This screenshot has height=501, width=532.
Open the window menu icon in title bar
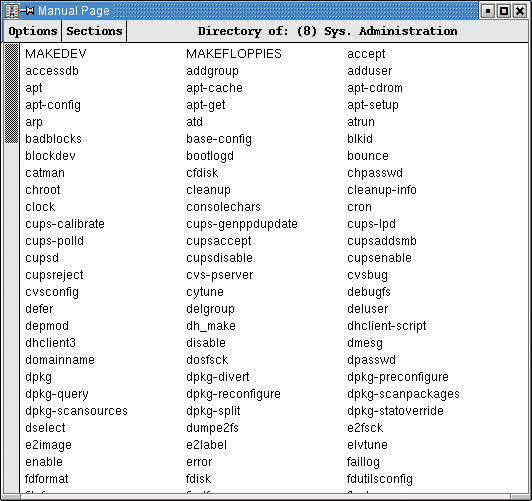tap(12, 11)
